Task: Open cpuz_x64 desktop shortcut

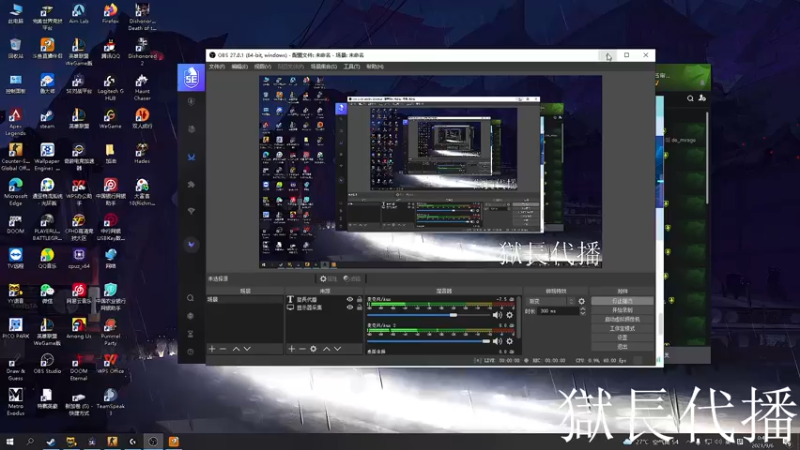Action: (x=79, y=258)
